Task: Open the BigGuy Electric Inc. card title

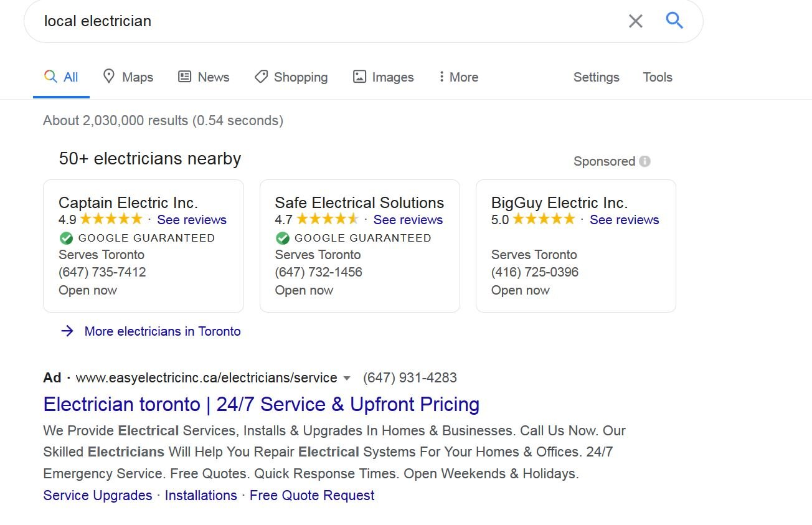Action: (x=559, y=203)
